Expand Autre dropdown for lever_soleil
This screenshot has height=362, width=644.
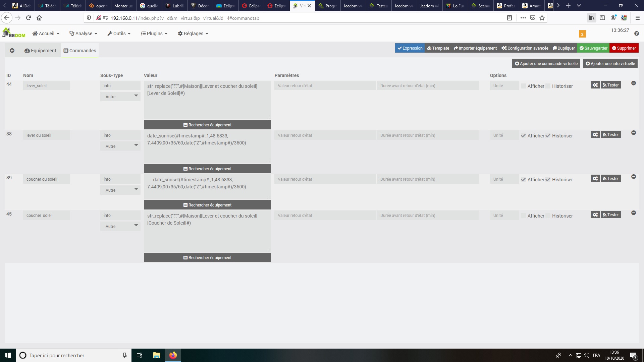[120, 97]
